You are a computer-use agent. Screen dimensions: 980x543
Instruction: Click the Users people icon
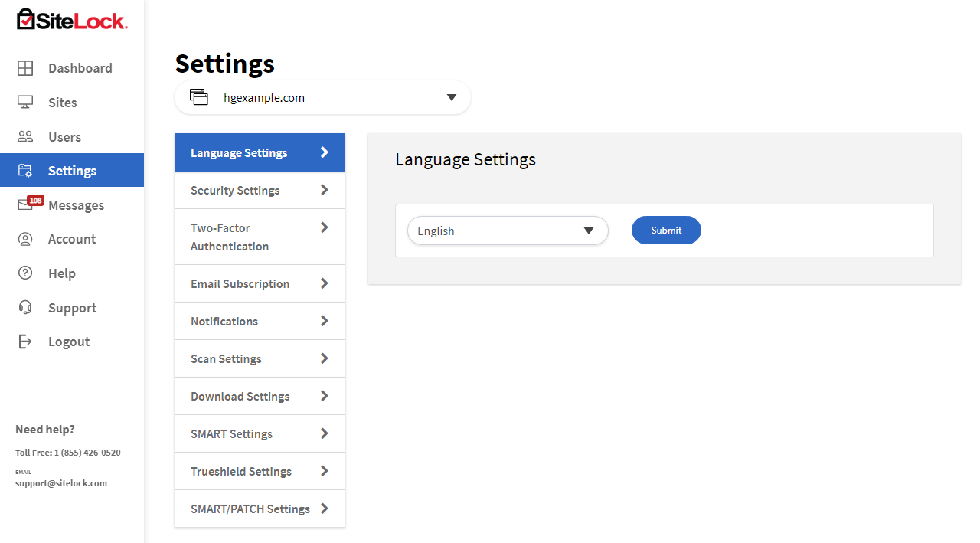click(25, 136)
